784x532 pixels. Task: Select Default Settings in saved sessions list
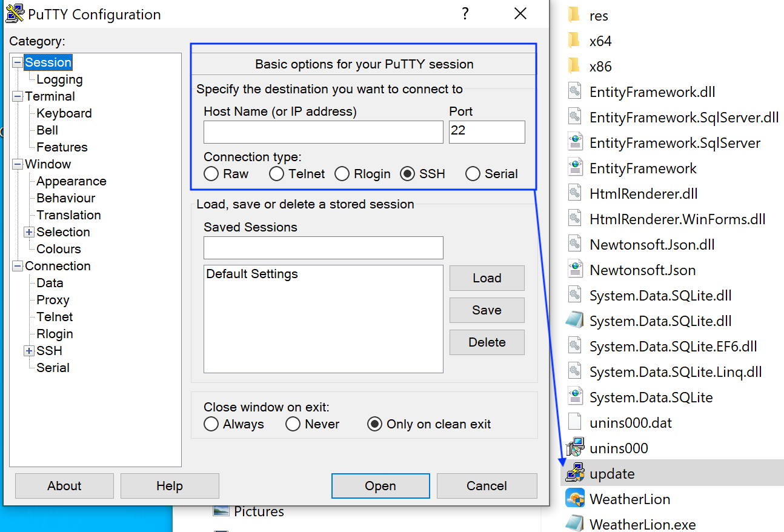coord(252,274)
